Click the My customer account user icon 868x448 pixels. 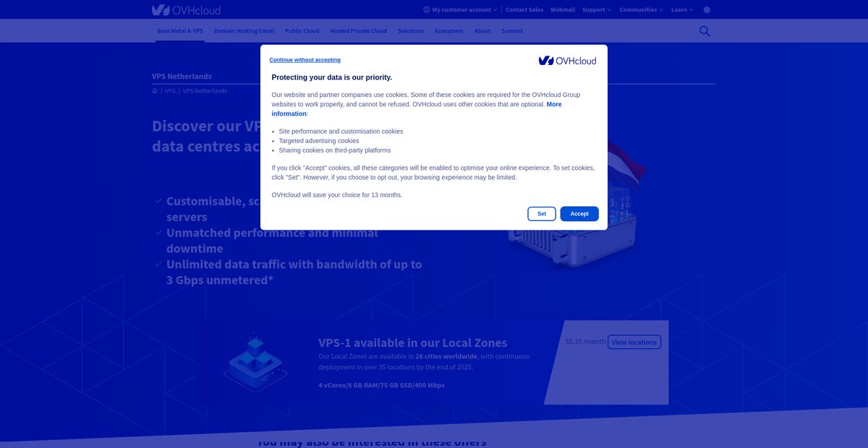coord(427,10)
